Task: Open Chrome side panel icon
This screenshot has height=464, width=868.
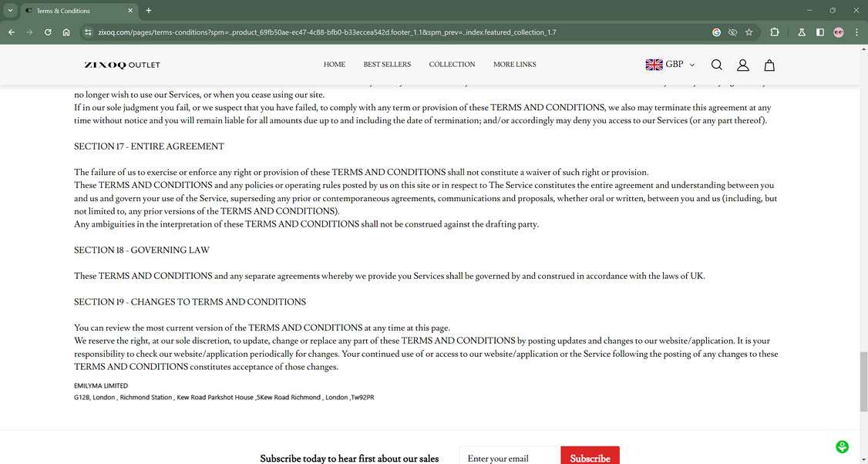Action: 819,32
